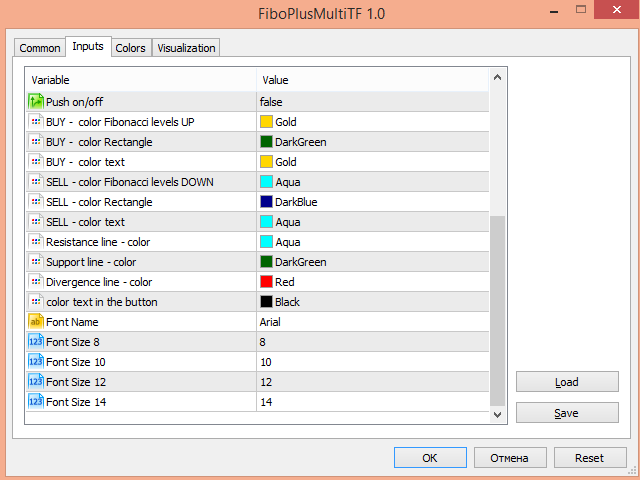
Task: Go to the Visualization tab
Action: coord(186,48)
